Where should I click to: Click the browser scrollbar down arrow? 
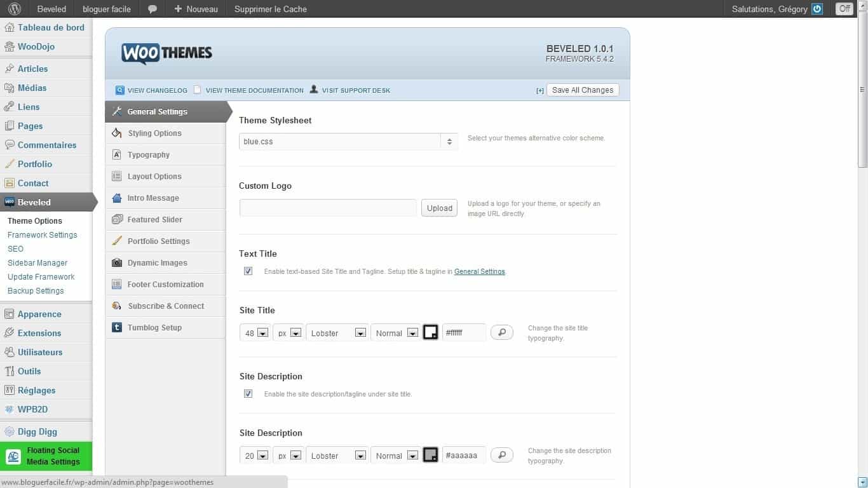(x=862, y=482)
